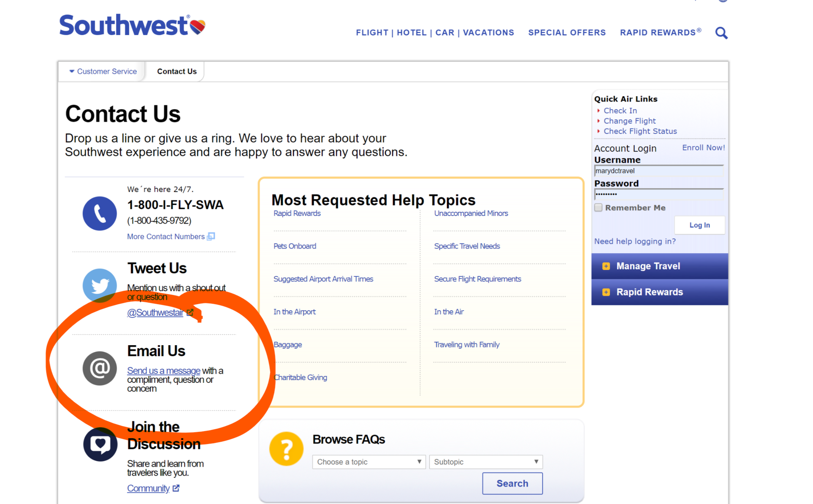This screenshot has width=813, height=504.
Task: Click the Log In button
Action: (700, 225)
